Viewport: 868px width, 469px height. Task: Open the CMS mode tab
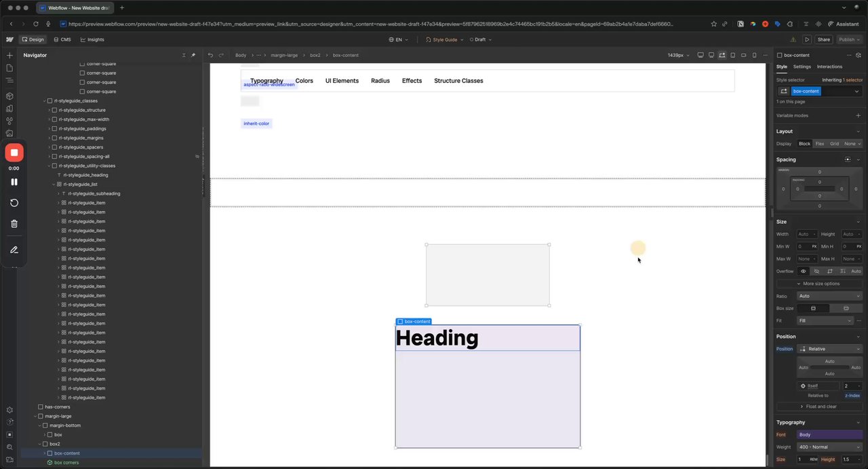[x=62, y=39]
